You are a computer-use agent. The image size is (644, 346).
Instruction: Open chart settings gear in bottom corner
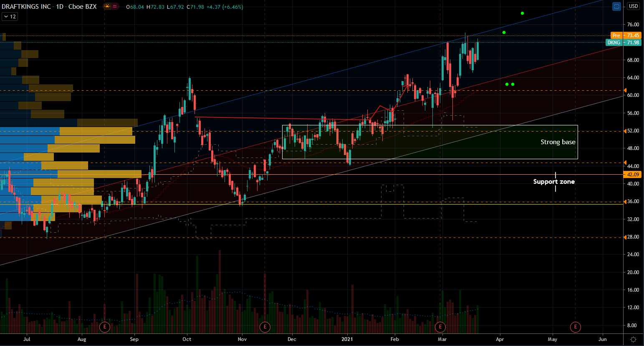(633, 339)
